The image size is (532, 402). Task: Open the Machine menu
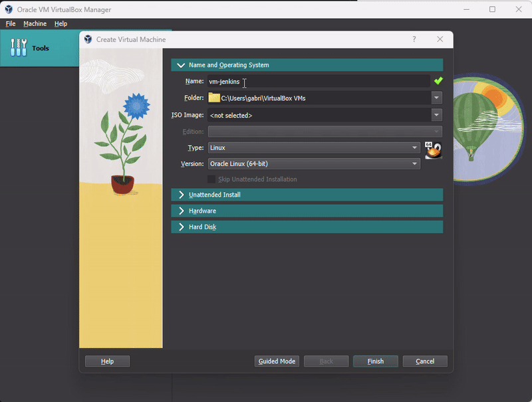(35, 23)
